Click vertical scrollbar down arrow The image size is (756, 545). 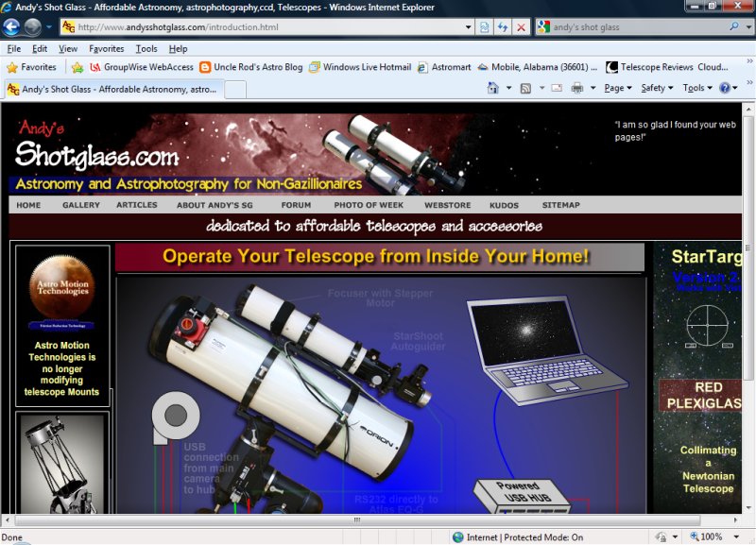click(x=748, y=507)
